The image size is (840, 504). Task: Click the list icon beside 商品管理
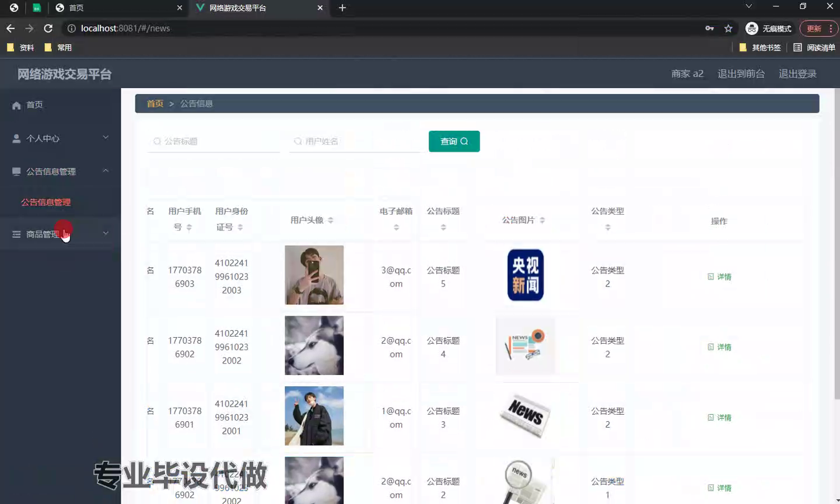coord(16,234)
